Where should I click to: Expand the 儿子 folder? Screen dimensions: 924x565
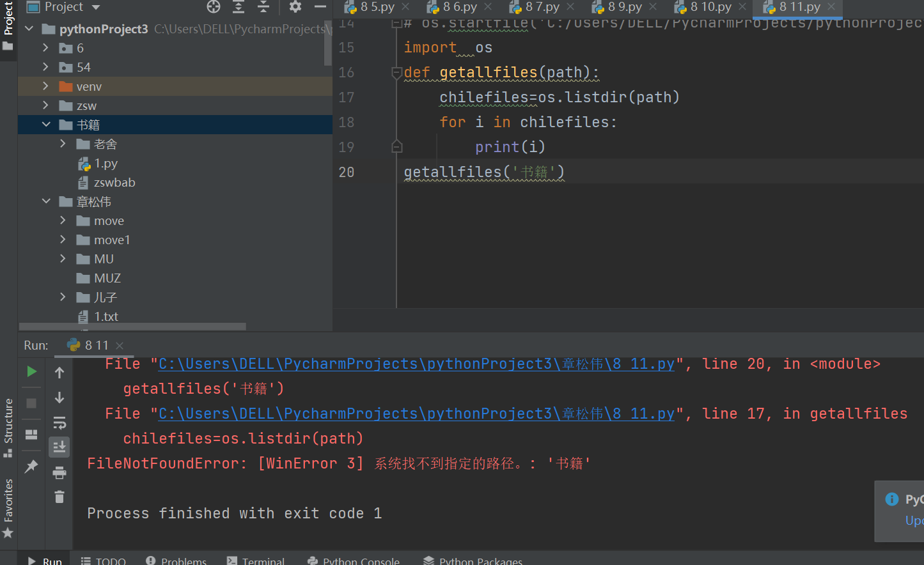[63, 297]
